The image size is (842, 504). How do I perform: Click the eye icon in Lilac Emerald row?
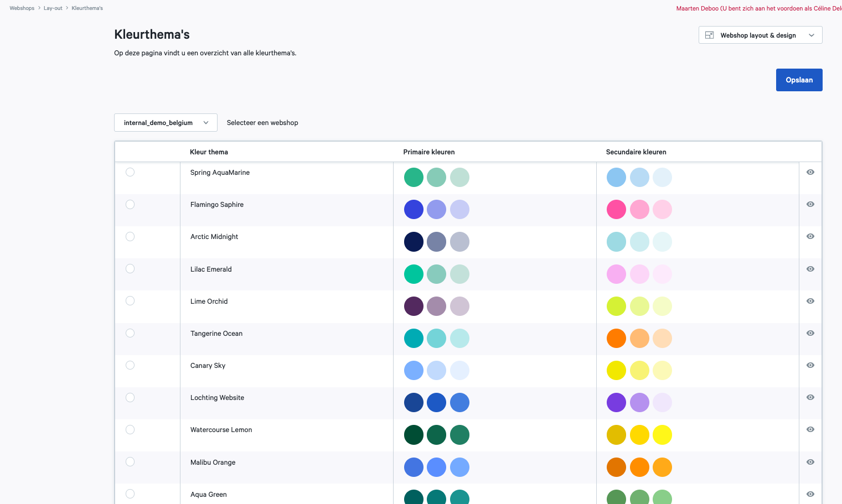810,269
